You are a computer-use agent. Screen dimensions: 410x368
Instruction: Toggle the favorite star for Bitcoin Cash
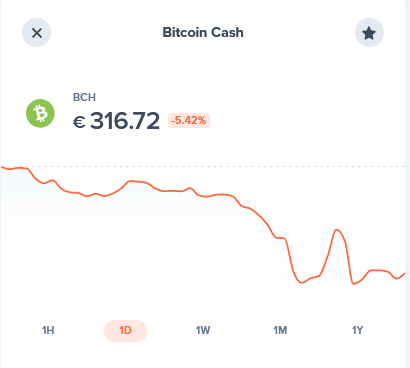369,33
